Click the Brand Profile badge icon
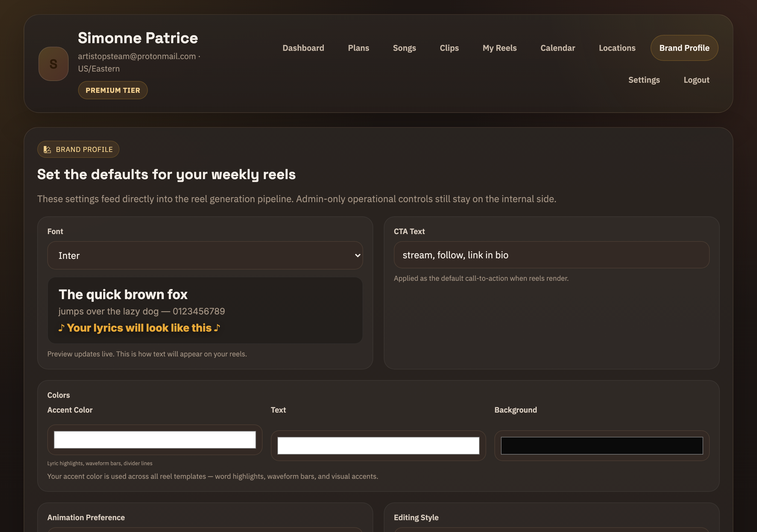Viewport: 757px width, 532px height. click(48, 150)
